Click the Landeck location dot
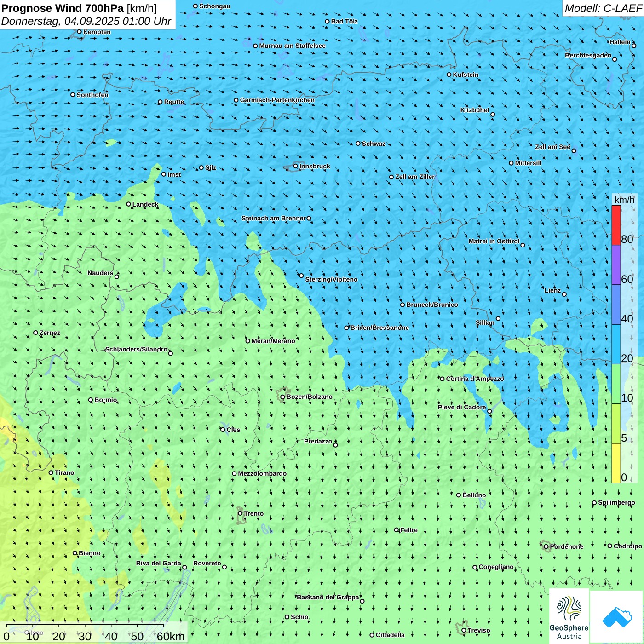This screenshot has height=644, width=644. tap(128, 204)
